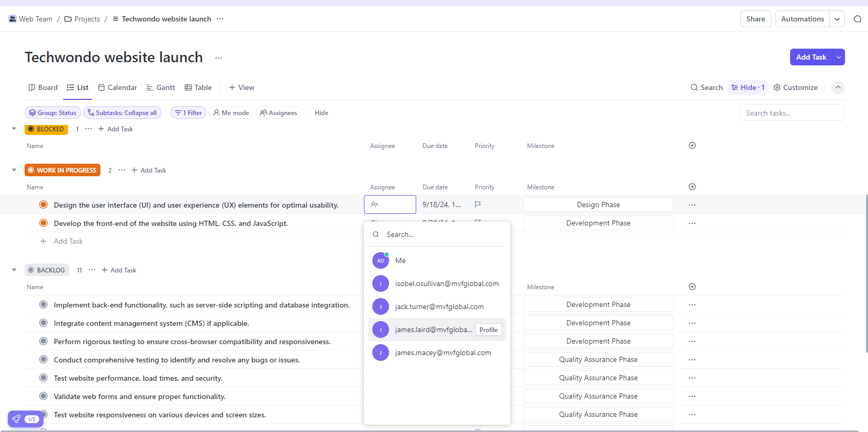
Task: Toggle status circle for Integrate CMS task
Action: 44,323
